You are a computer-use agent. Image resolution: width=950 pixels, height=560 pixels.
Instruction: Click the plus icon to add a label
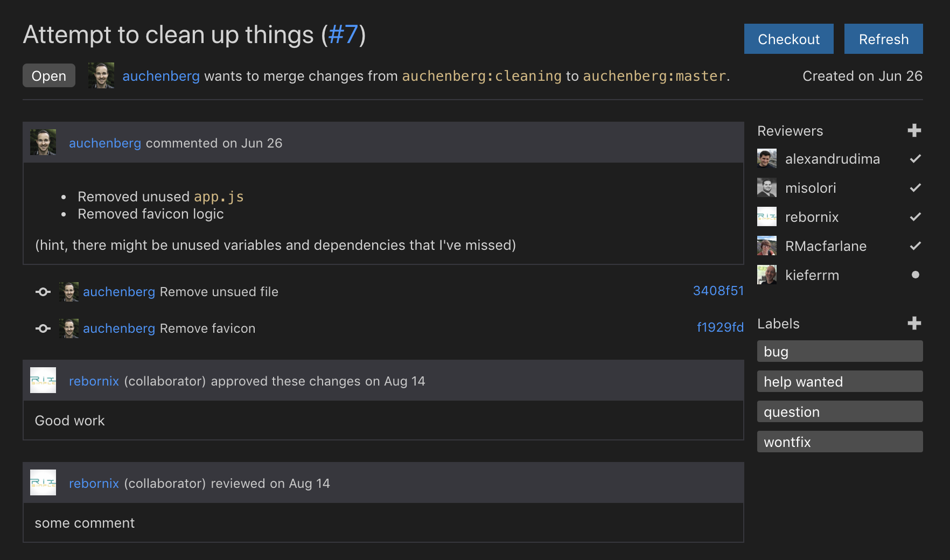tap(914, 323)
